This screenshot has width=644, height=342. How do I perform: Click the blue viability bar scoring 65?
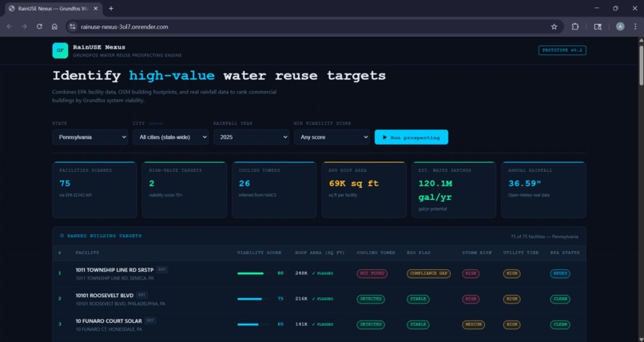coord(253,324)
